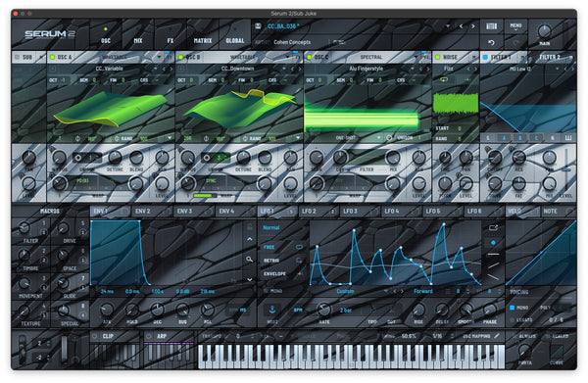
Task: Click the ENV 1 lock icon
Action: (249, 226)
